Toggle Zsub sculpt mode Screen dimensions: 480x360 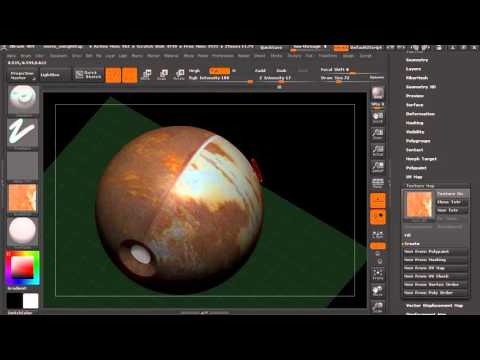[x=281, y=71]
